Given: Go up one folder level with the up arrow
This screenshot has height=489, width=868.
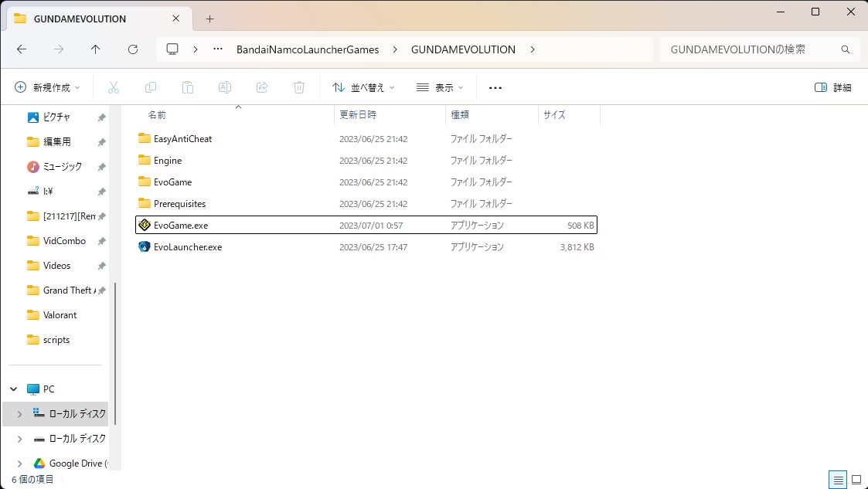Looking at the screenshot, I should coord(95,49).
